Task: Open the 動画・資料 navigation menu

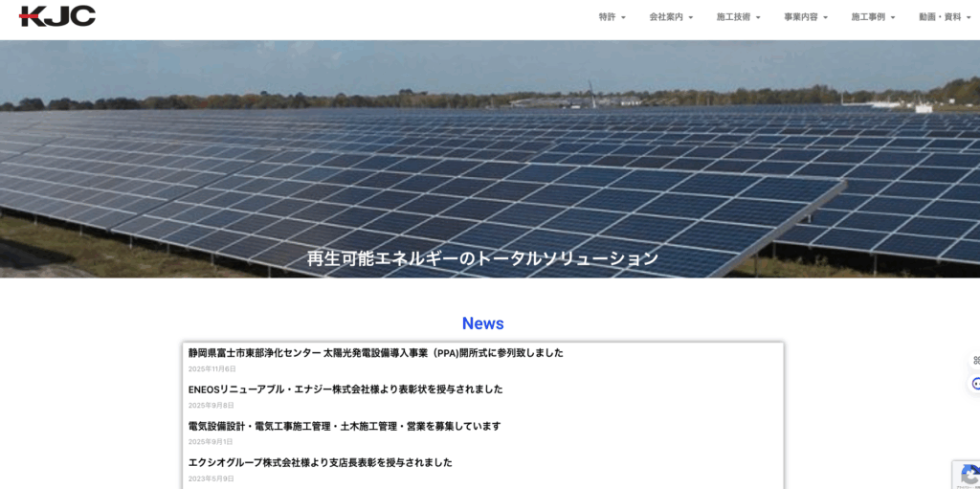Action: [944, 17]
